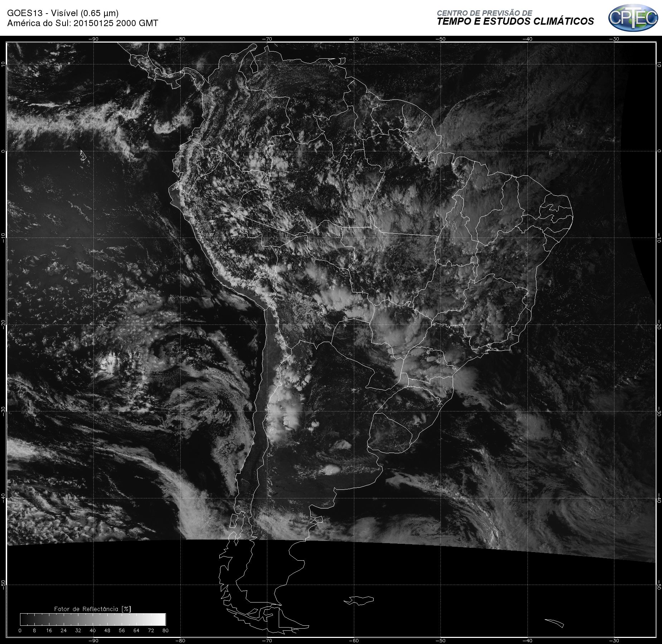The width and height of the screenshot is (662, 644).
Task: Click the '8' value under the color bar
Action: click(34, 630)
